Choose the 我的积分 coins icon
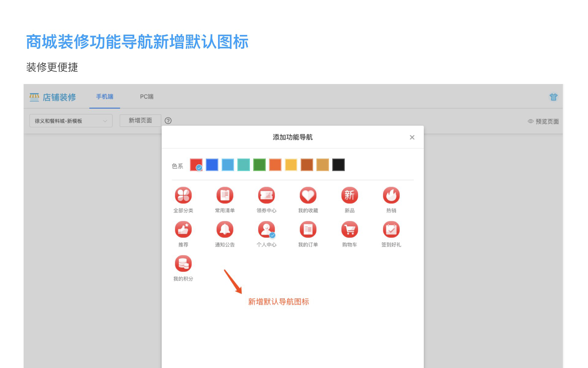 183,263
